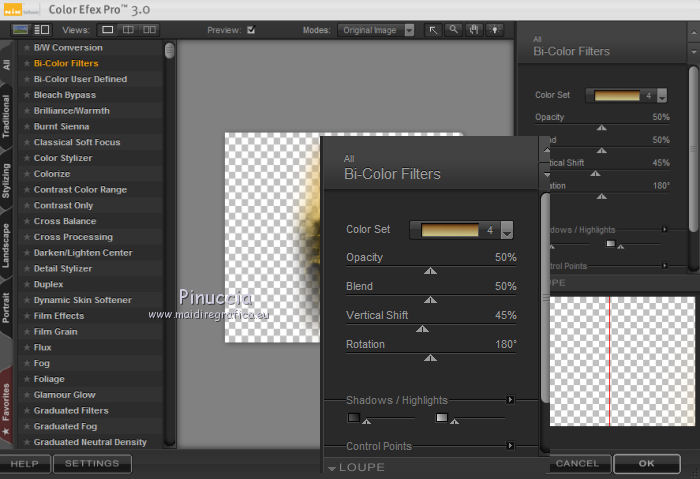This screenshot has width=700, height=479.
Task: Expand Control Points in magnified inset
Action: [510, 446]
